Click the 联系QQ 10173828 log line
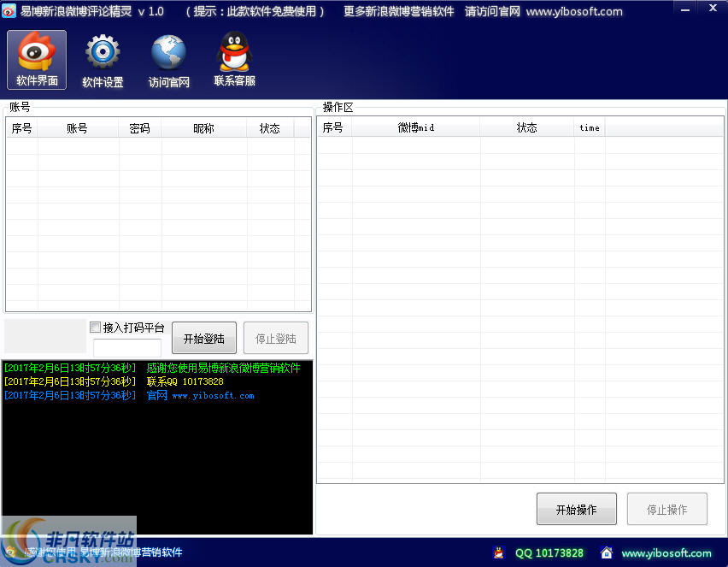This screenshot has width=728, height=567. click(114, 381)
